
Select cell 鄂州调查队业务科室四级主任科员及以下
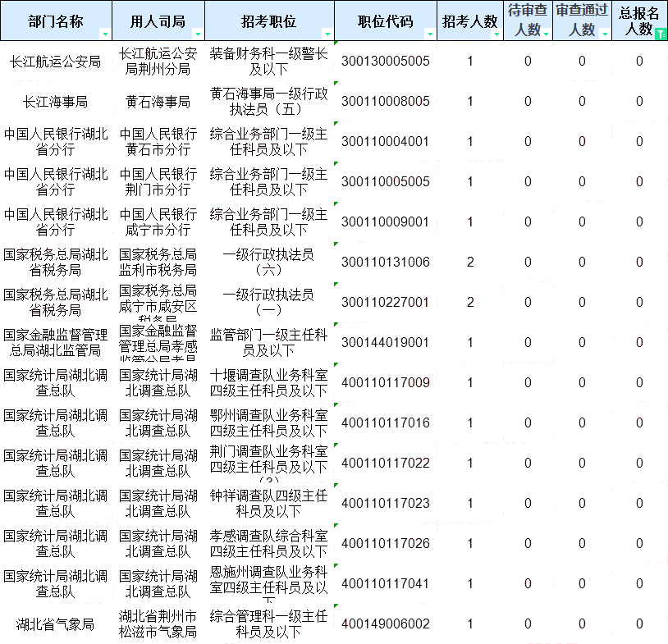[x=269, y=423]
